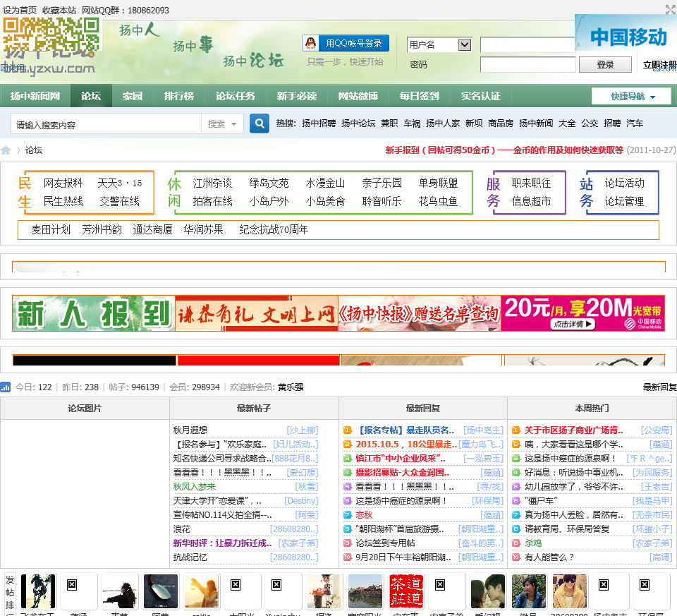Open the 交警在线 board
Viewport: 677px width, 616px height.
tap(120, 201)
